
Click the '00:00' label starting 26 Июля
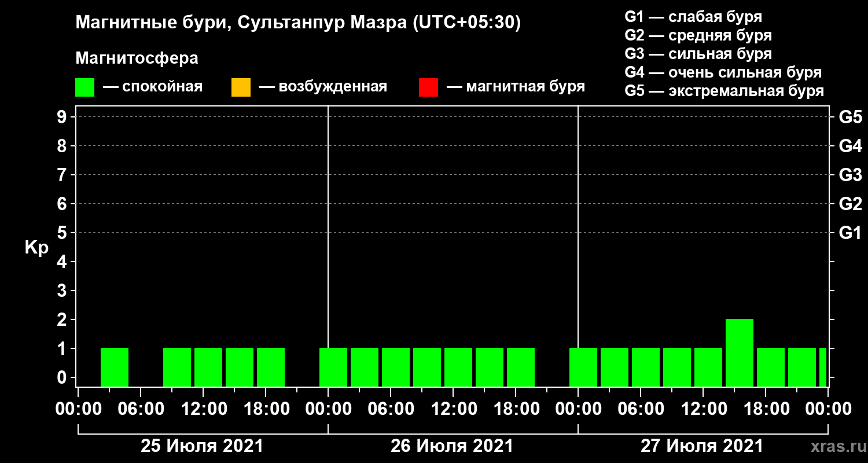click(x=328, y=409)
